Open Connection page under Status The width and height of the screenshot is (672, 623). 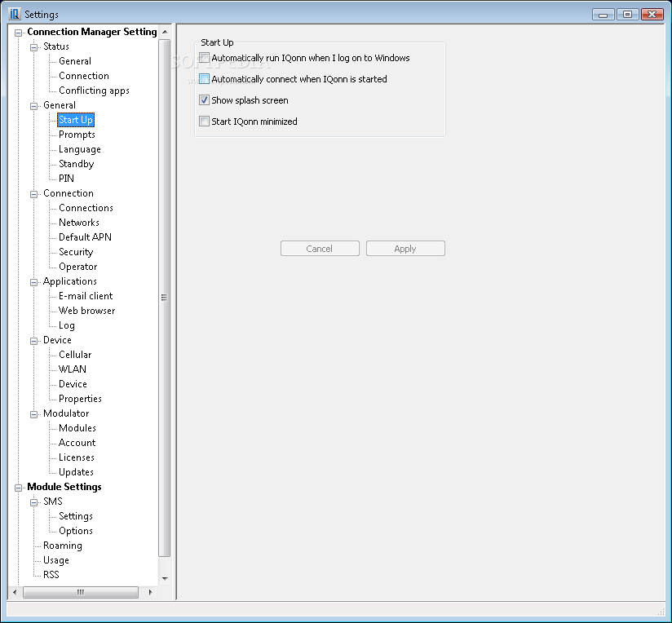point(84,76)
